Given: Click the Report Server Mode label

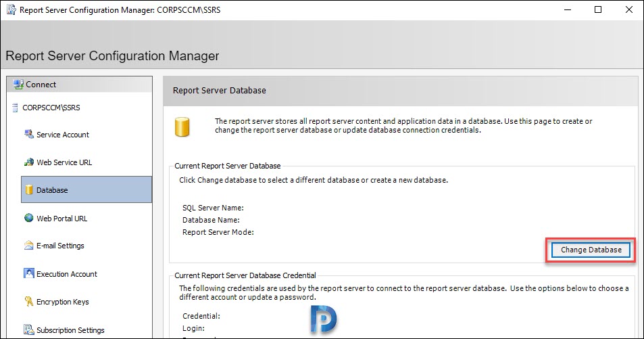Looking at the screenshot, I should (x=218, y=232).
